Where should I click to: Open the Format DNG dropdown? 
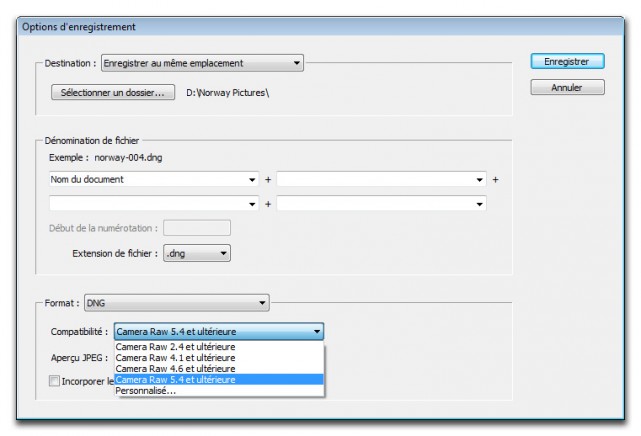coord(177,303)
